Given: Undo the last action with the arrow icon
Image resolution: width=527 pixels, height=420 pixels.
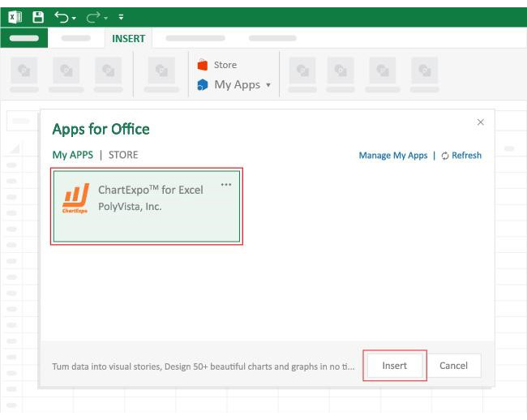Looking at the screenshot, I should click(62, 17).
